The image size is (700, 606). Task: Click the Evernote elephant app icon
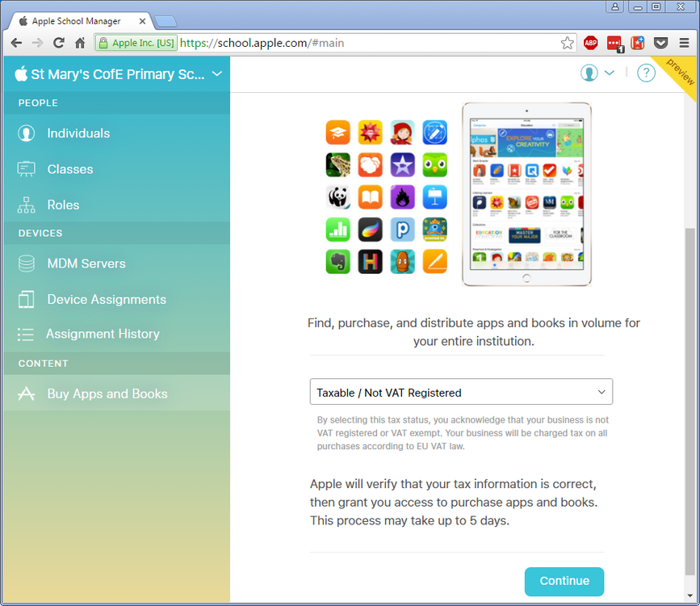338,262
